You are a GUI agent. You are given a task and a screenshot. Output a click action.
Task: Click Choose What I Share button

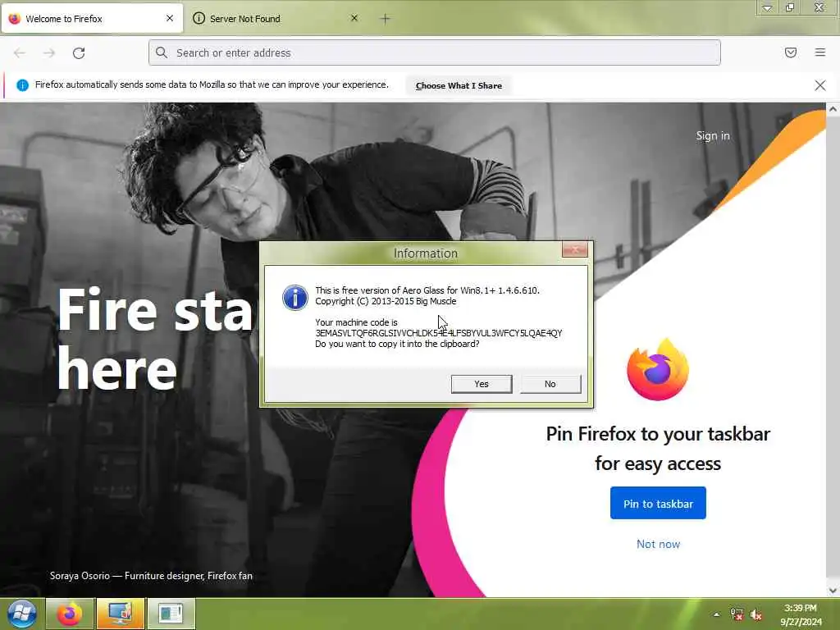[x=459, y=85]
